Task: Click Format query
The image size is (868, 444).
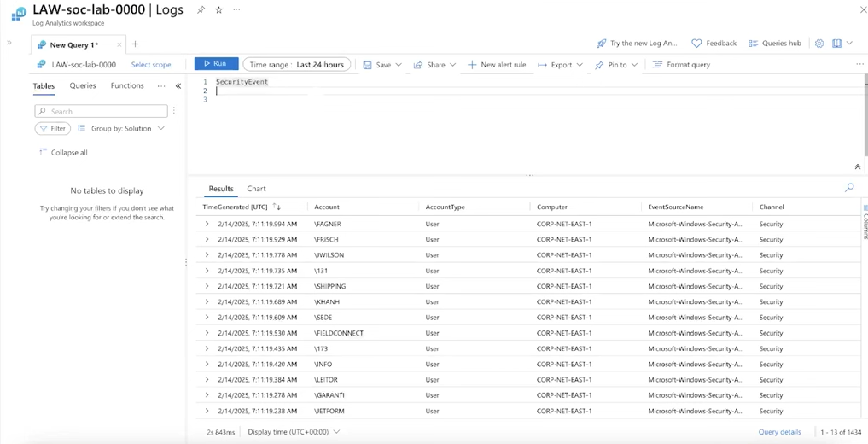Action: (x=681, y=65)
